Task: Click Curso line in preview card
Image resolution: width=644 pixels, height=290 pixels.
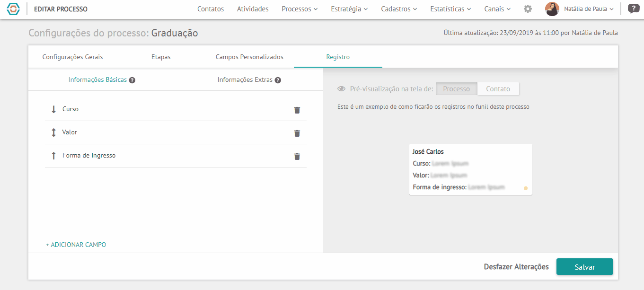Action: [x=441, y=164]
